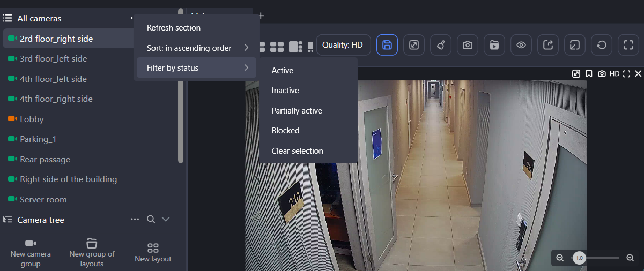This screenshot has height=271, width=644.
Task: Click the bookmark icon above the video
Action: tap(589, 74)
